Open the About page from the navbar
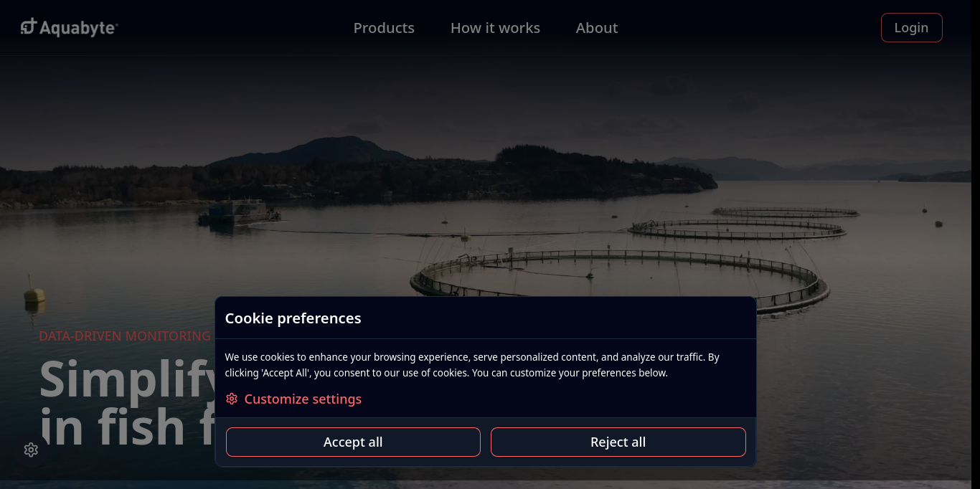The width and height of the screenshot is (980, 489). [596, 27]
